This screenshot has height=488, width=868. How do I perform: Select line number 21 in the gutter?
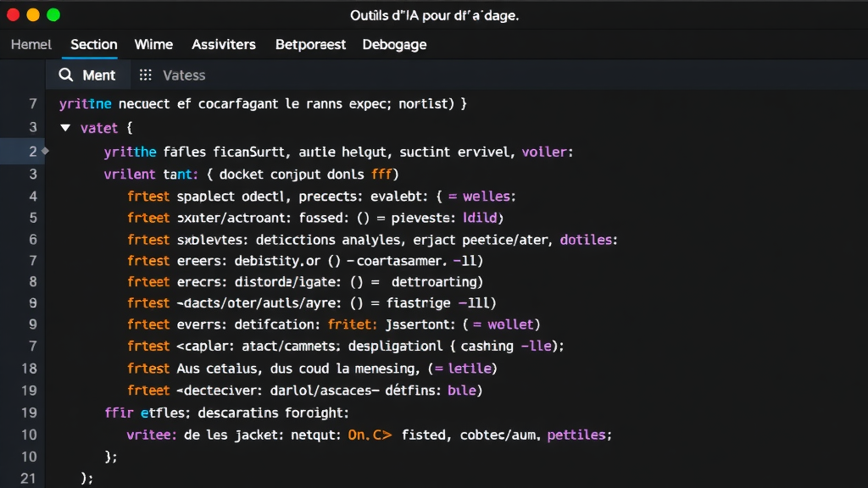coord(30,478)
